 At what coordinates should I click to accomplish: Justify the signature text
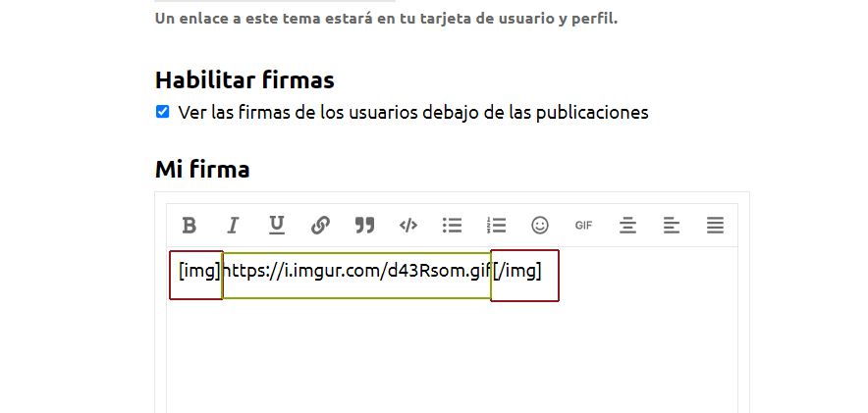point(715,226)
